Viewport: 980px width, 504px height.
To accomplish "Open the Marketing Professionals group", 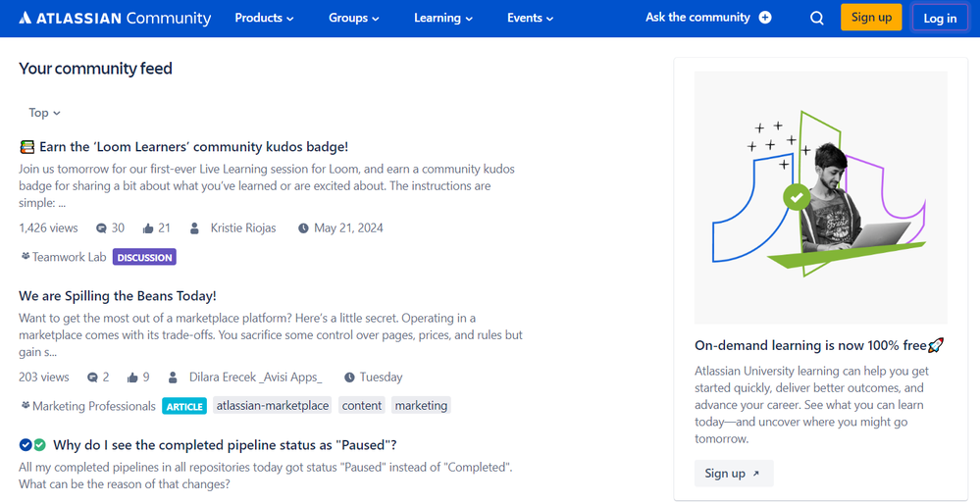I will pyautogui.click(x=94, y=406).
